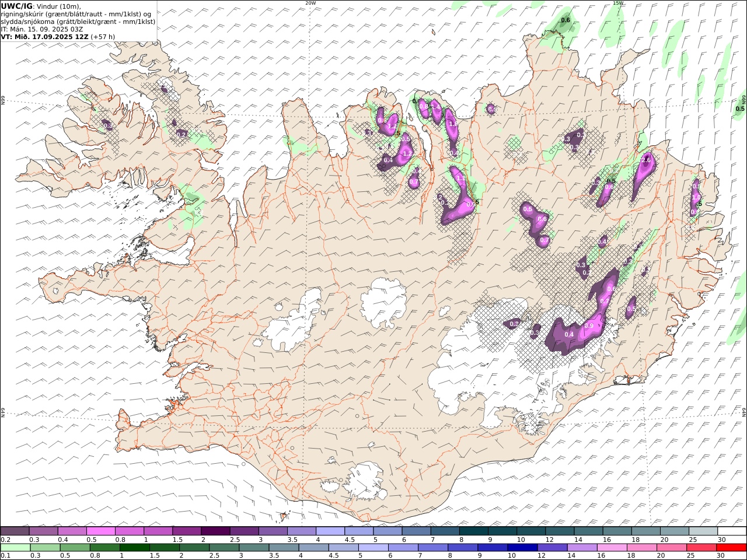The image size is (747, 560).
Task: Select the bright pink 0.5–0.8 snow legend swatch
Action: (x=101, y=531)
